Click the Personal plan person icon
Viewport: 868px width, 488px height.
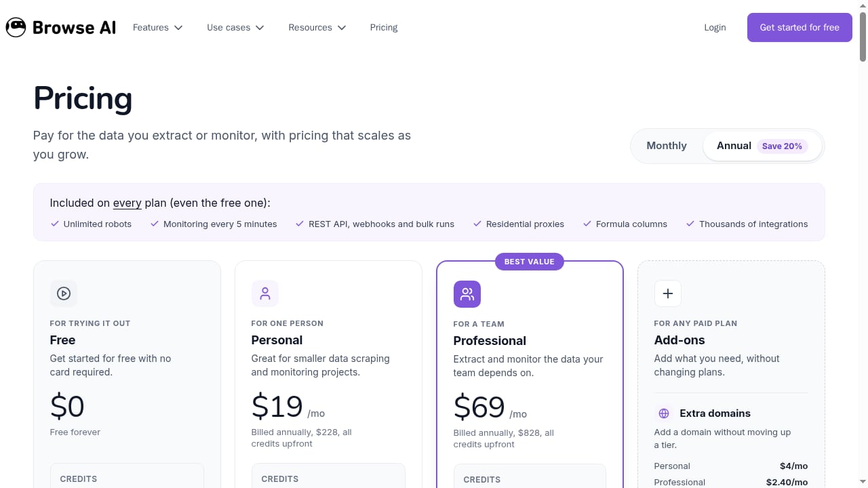(265, 293)
